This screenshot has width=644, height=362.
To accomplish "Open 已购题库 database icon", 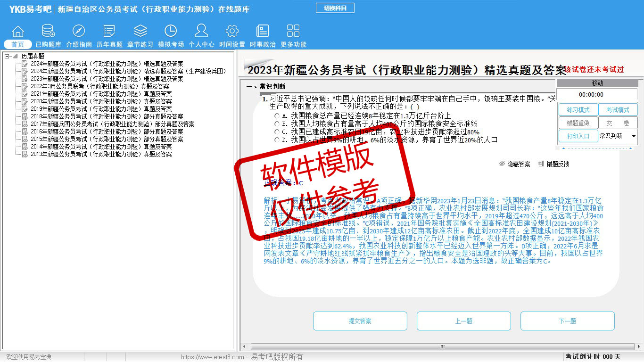I will pyautogui.click(x=48, y=32).
